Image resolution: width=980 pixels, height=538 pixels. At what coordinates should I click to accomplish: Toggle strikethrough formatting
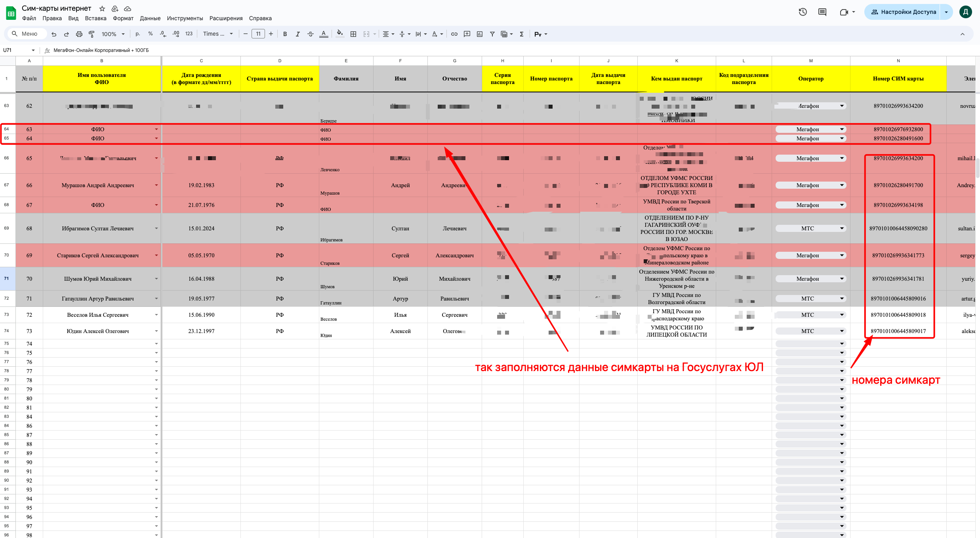(x=311, y=34)
